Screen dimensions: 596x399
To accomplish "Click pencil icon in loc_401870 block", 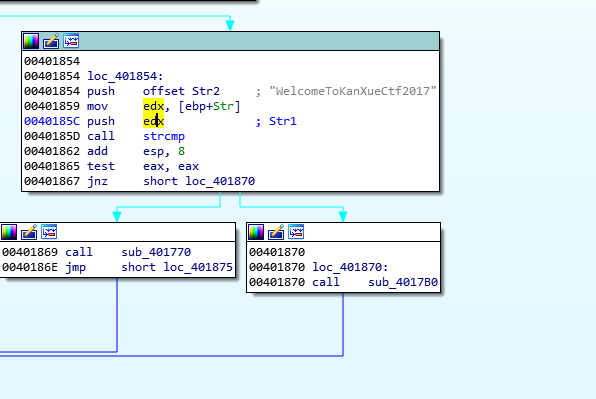I will [276, 232].
